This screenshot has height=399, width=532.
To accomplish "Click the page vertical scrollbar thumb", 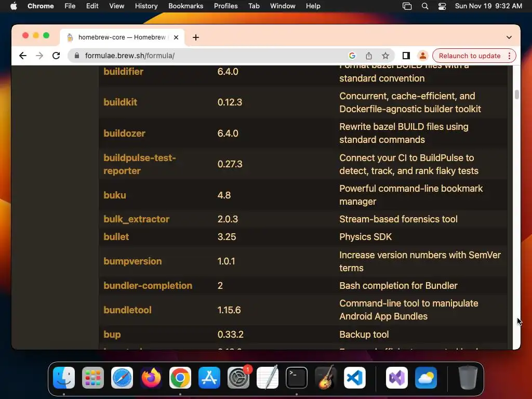I will coord(517,95).
